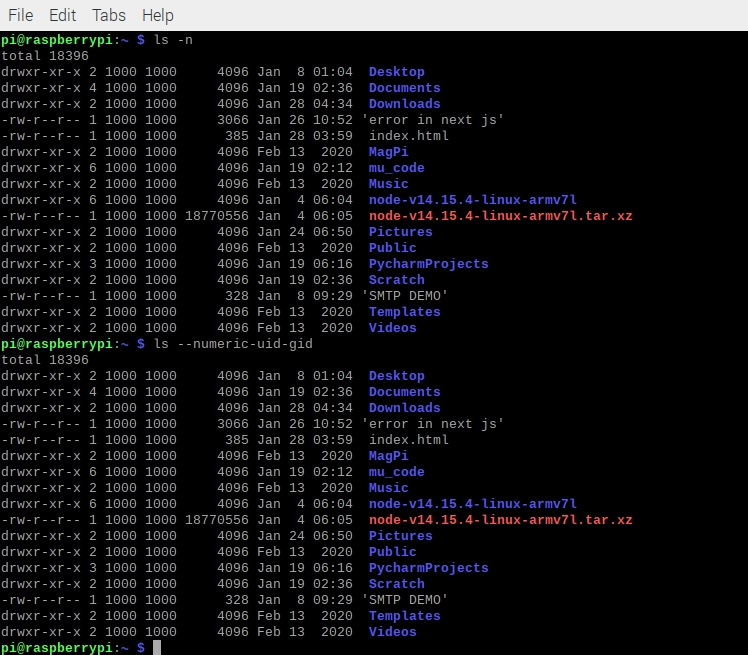Click 'SMTP DEMO' in the second listing
Viewport: 748px width, 655px height.
[405, 600]
